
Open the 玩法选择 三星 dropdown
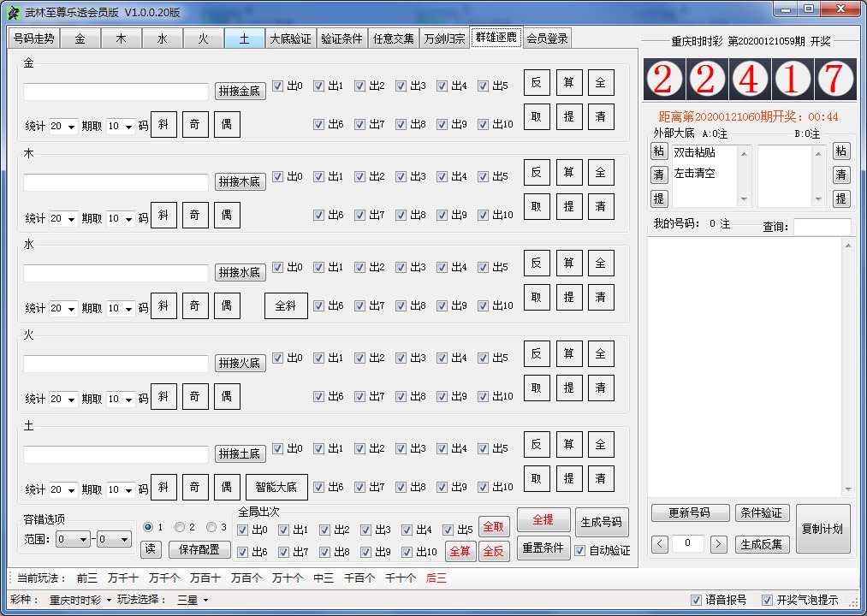tap(193, 600)
